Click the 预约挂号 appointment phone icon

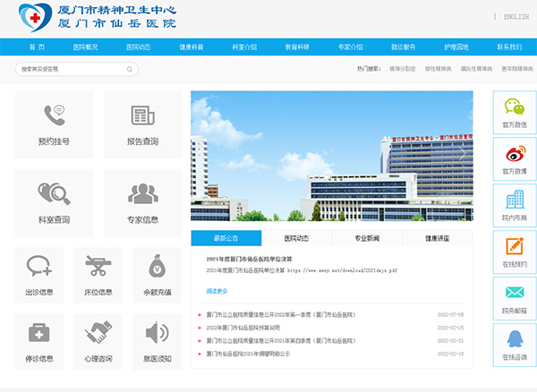pos(55,115)
